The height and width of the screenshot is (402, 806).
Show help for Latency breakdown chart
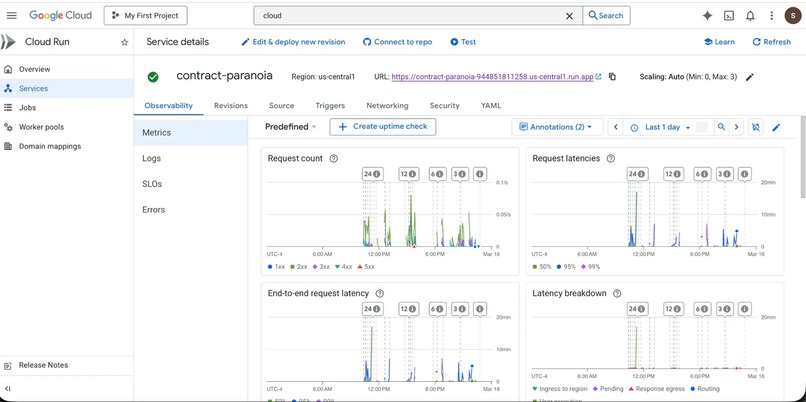[617, 293]
